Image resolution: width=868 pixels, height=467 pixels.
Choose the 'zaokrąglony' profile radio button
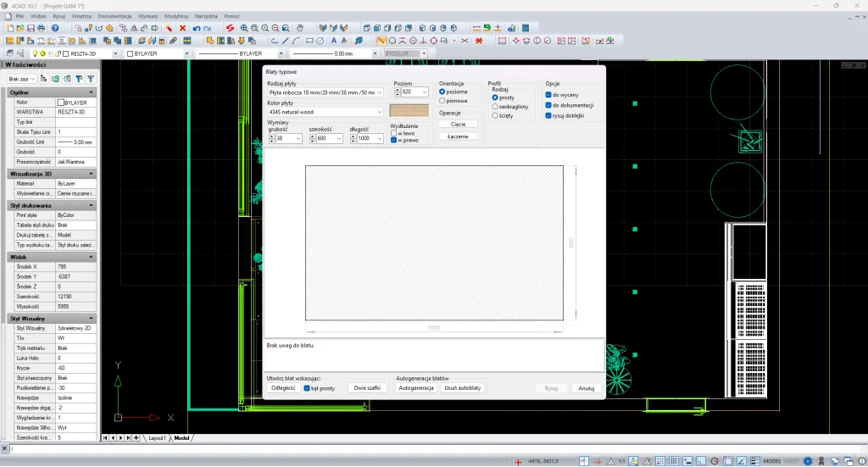[x=495, y=107]
